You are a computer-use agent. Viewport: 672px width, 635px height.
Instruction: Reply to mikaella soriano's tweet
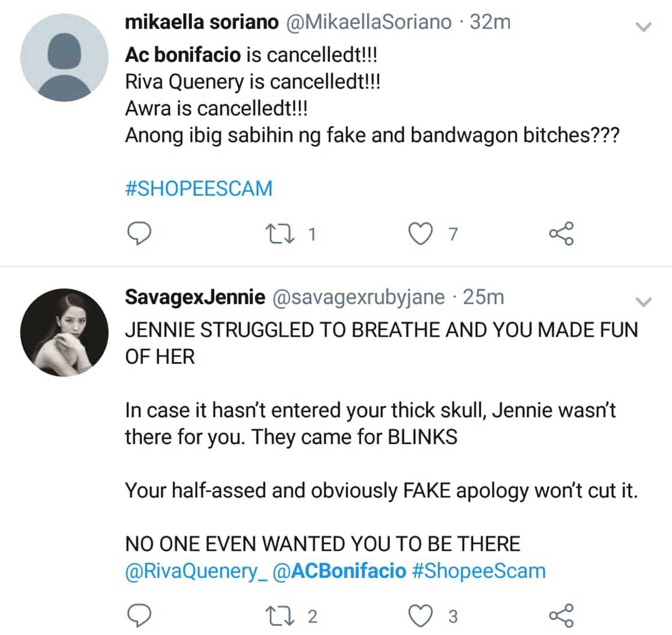140,233
